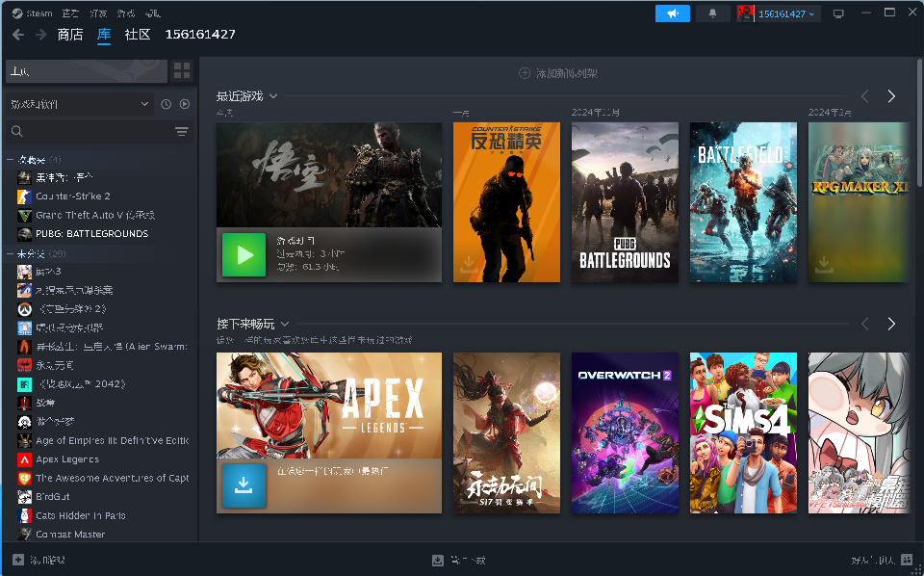This screenshot has height=576, width=924.
Task: Select Grand Theft Auto V in sidebar
Action: (95, 215)
